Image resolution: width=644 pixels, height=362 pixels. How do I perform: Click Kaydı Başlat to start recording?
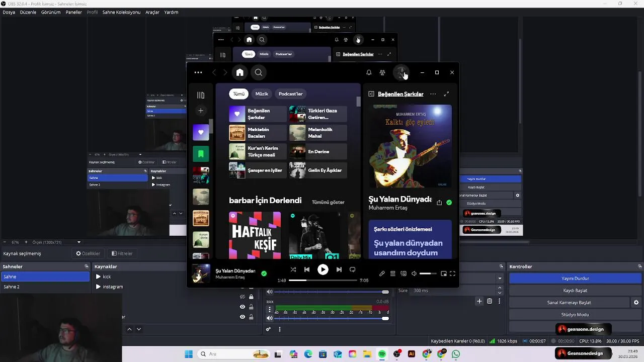tap(575, 291)
